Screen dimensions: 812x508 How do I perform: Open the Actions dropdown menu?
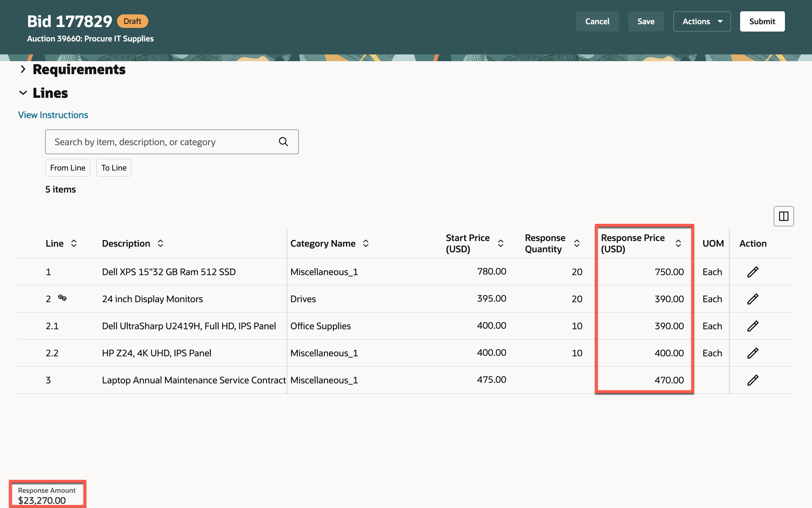point(702,21)
